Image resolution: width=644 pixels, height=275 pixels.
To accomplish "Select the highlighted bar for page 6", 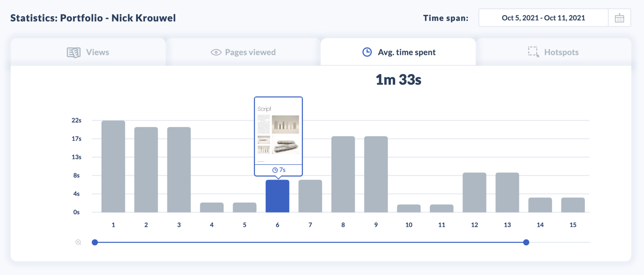I will (x=277, y=196).
